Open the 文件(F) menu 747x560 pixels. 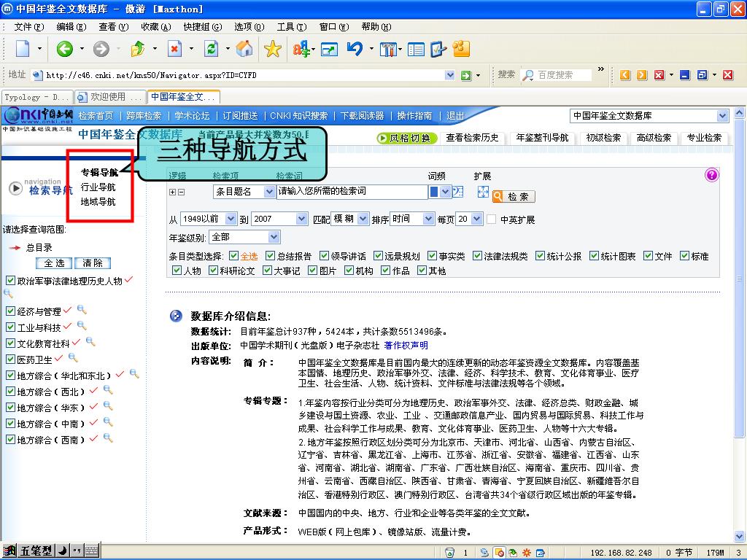point(29,27)
